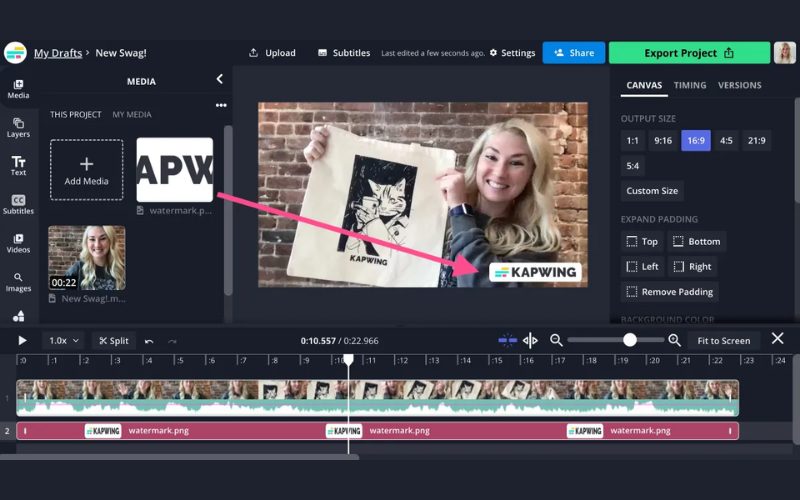Click the Custom Size button
The height and width of the screenshot is (500, 800).
pyautogui.click(x=652, y=191)
